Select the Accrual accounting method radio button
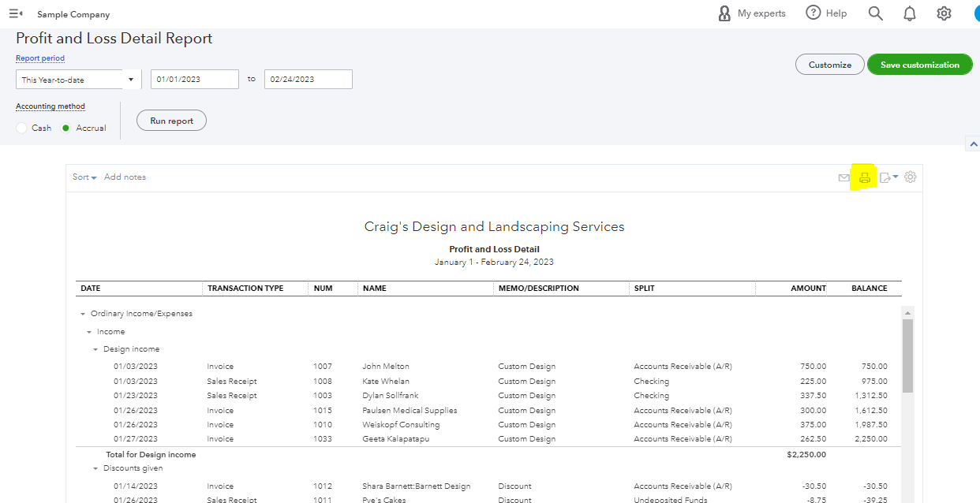Image resolution: width=980 pixels, height=503 pixels. pos(67,127)
